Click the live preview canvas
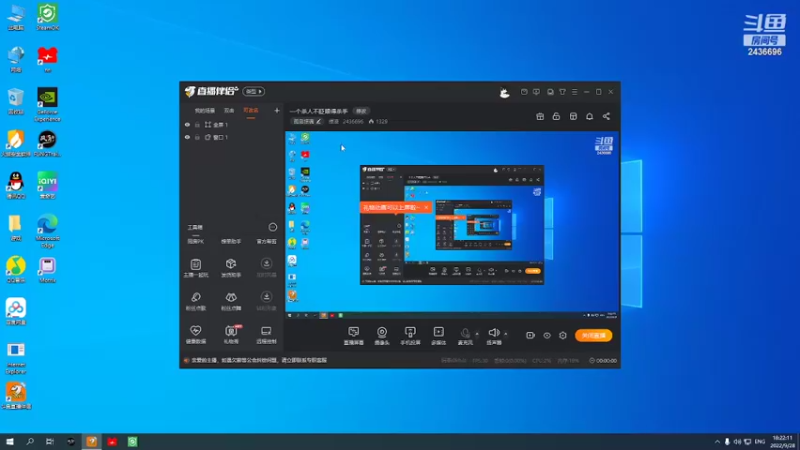The height and width of the screenshot is (450, 800). 452,226
